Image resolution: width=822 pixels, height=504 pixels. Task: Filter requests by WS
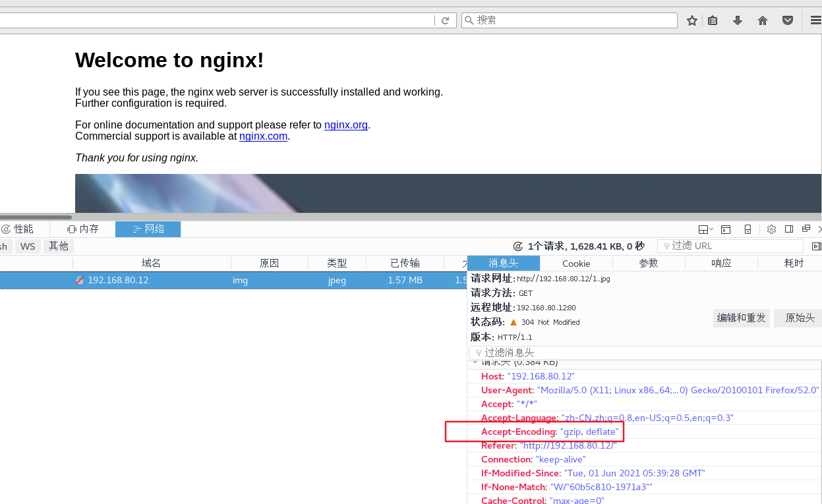click(28, 246)
